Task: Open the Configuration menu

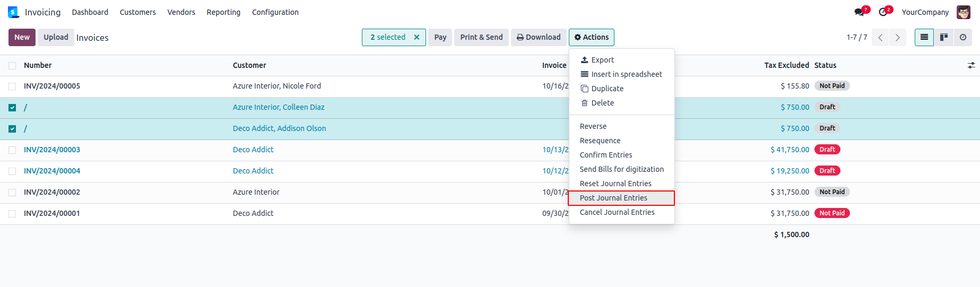Action: point(275,12)
